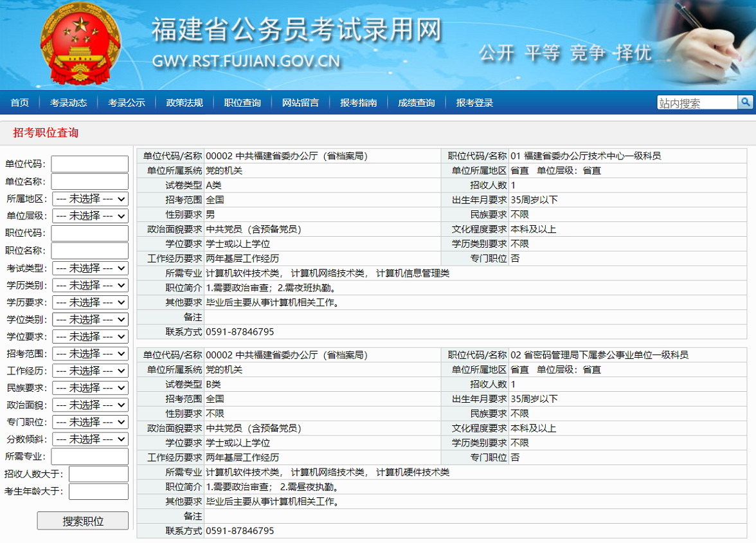Select text 01 福建省委办公厅技术中心一级科员
Screen dimensions: 756x543
[x=586, y=156]
